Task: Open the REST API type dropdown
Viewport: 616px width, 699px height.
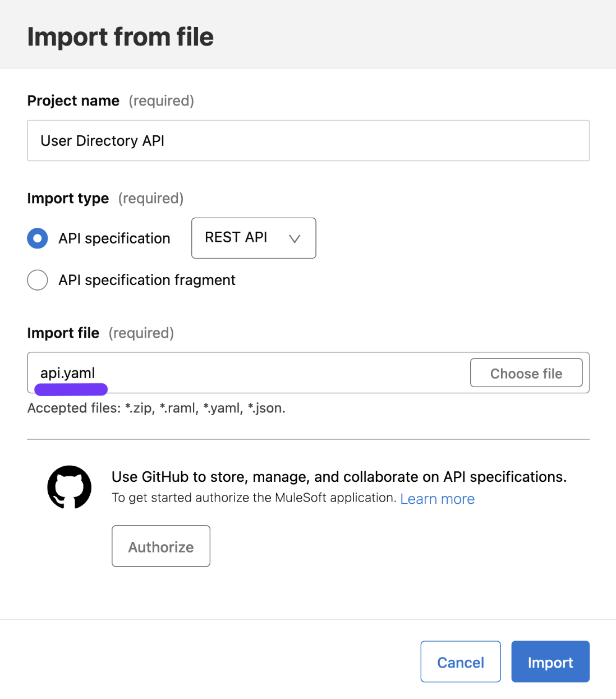Action: click(x=253, y=238)
